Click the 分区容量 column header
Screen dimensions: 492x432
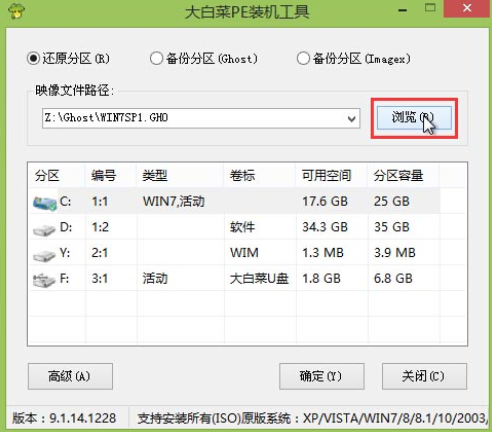(x=403, y=175)
